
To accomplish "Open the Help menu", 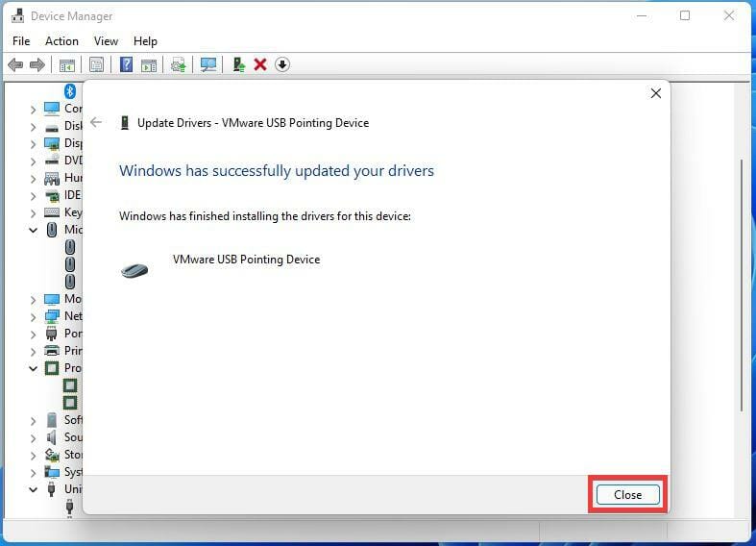I will click(x=145, y=41).
